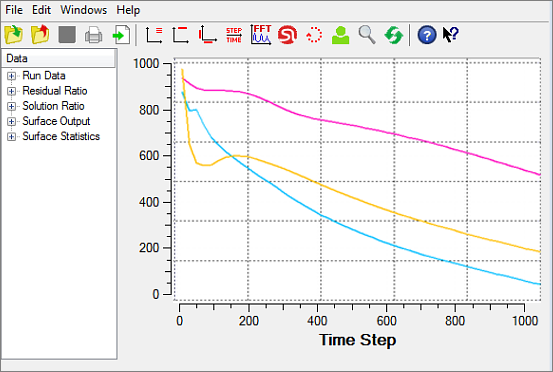
Task: Click the 600 label on the horizontal axis
Action: click(x=386, y=321)
